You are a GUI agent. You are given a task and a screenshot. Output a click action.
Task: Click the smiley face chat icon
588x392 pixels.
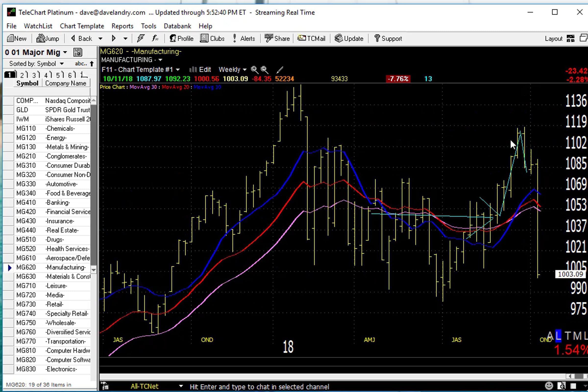click(x=549, y=386)
